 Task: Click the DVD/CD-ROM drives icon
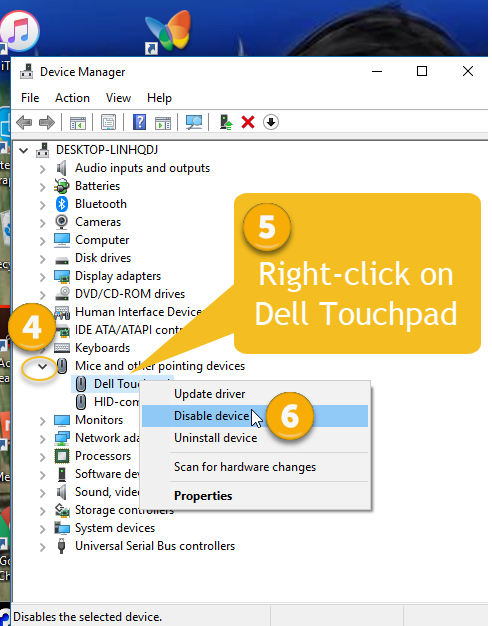(62, 294)
